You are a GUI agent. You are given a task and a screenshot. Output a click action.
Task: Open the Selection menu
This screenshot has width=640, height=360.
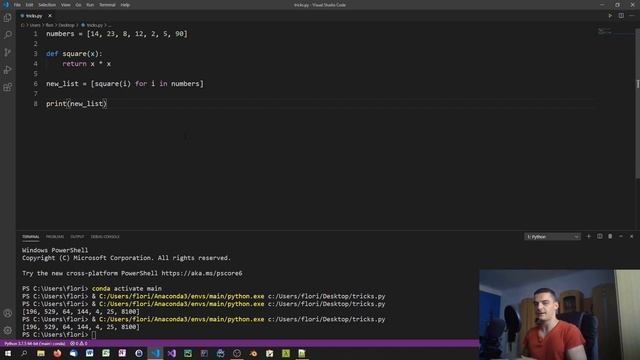(47, 5)
